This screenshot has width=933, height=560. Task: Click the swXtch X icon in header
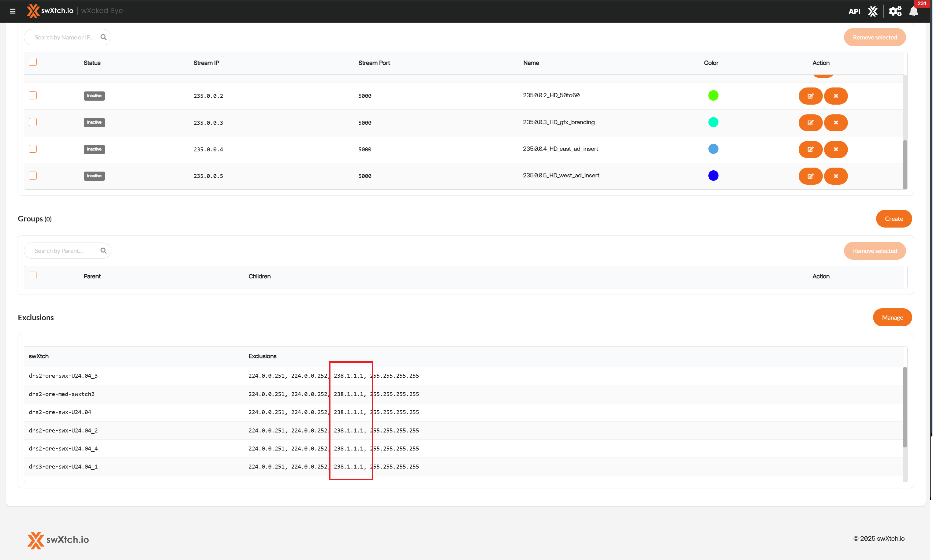pyautogui.click(x=872, y=11)
